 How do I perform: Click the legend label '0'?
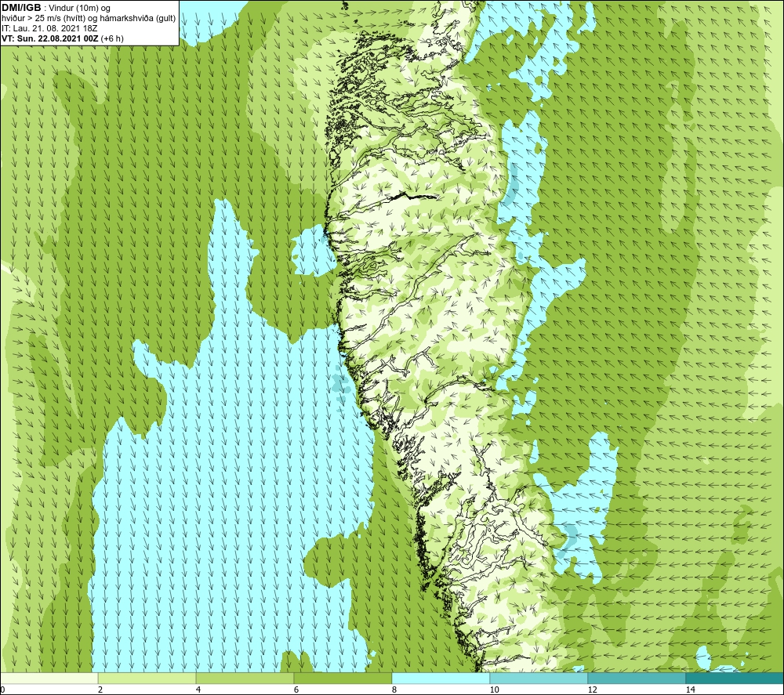coord(2,690)
